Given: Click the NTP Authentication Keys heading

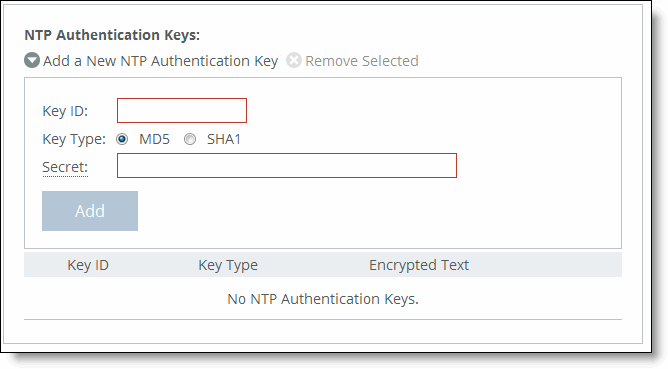Looking at the screenshot, I should (112, 35).
